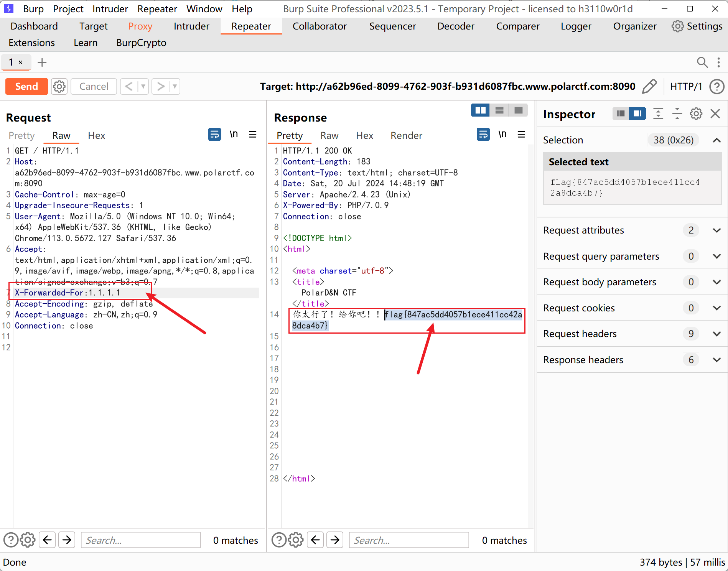Switch to the Decoder tab

point(456,26)
